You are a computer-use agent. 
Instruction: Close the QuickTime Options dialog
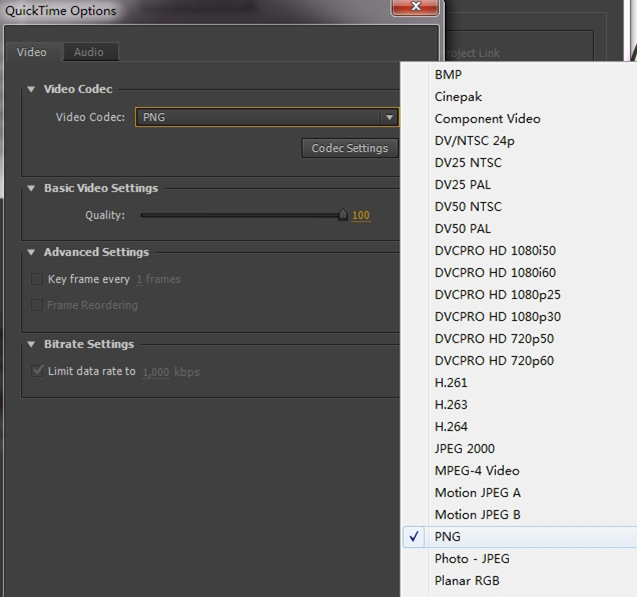(415, 6)
